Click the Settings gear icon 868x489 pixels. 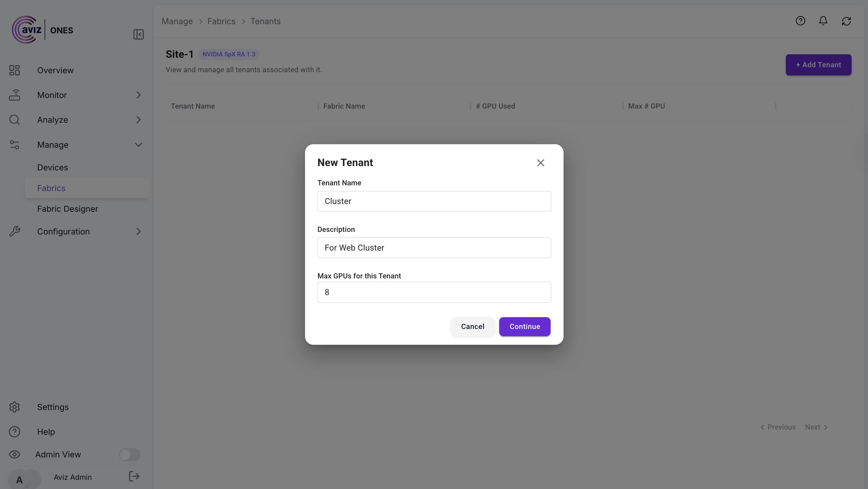pyautogui.click(x=14, y=407)
